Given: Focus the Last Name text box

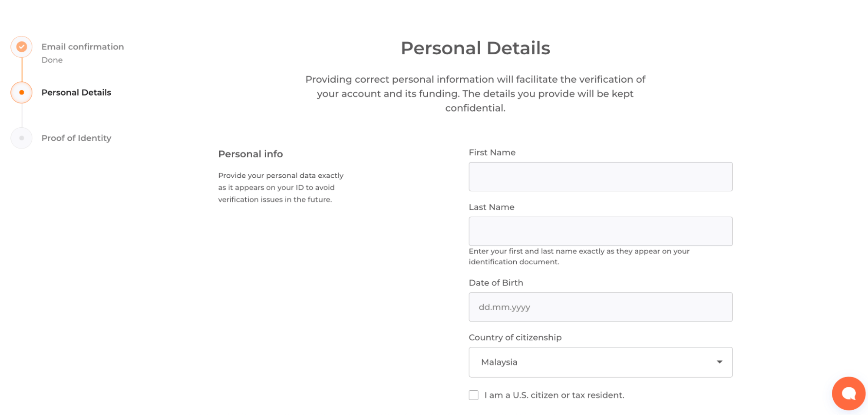Looking at the screenshot, I should point(601,231).
